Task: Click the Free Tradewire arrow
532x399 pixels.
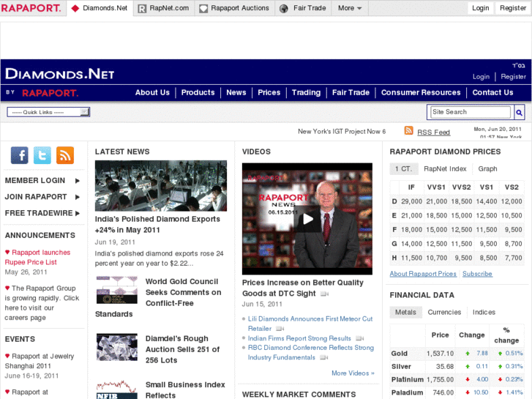Action: tap(78, 213)
